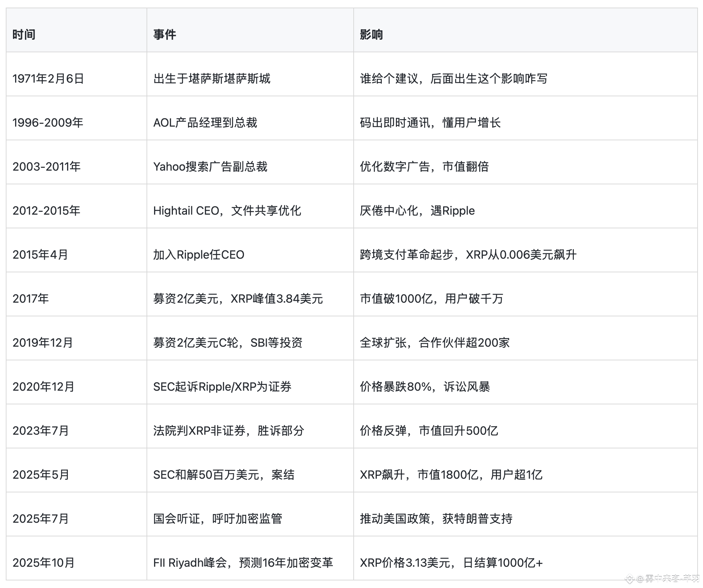The height and width of the screenshot is (588, 703).
Task: Click the AOL产品经理到总裁 cell
Action: [205, 123]
